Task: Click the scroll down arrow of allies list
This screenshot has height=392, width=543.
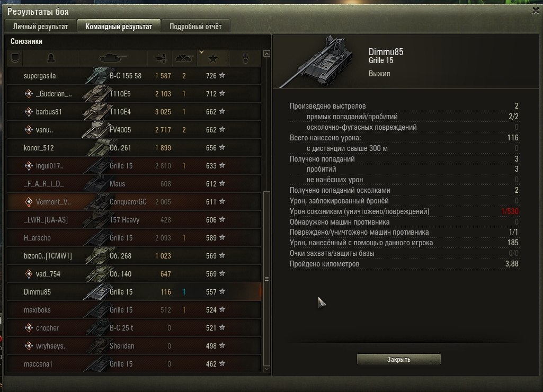Action: point(266,369)
